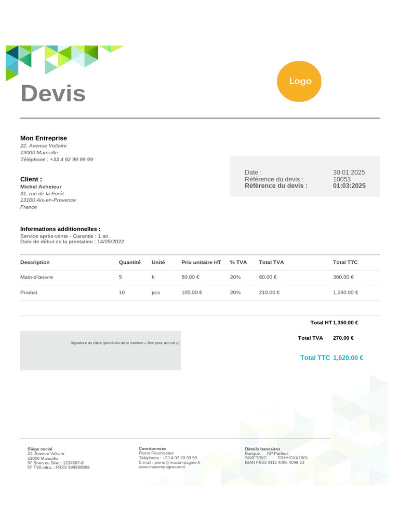
Task: Open the link www.macompagnie.com
Action: (x=162, y=467)
